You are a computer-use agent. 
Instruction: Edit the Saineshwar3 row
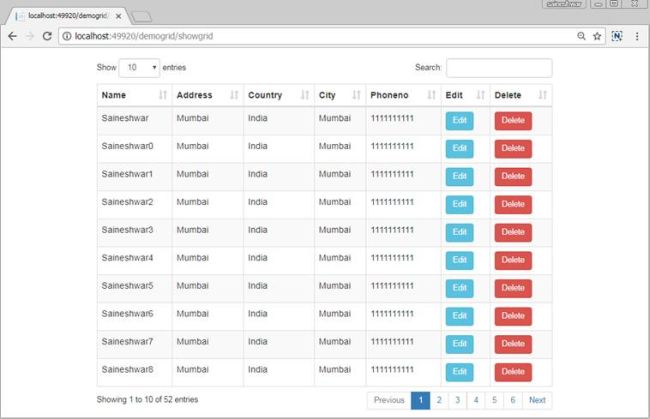pos(459,233)
